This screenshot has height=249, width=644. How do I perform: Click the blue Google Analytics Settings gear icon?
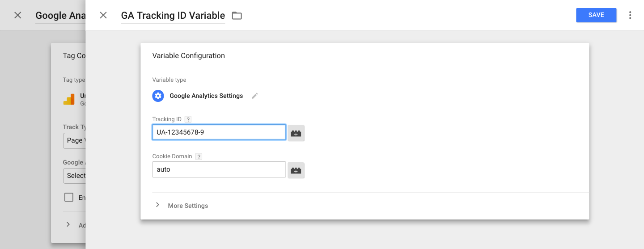point(158,96)
